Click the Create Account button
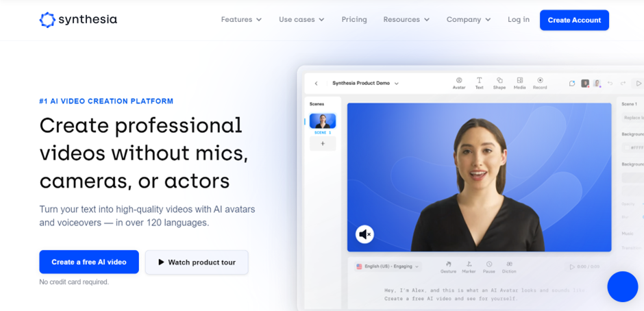644x311 pixels. click(x=574, y=20)
